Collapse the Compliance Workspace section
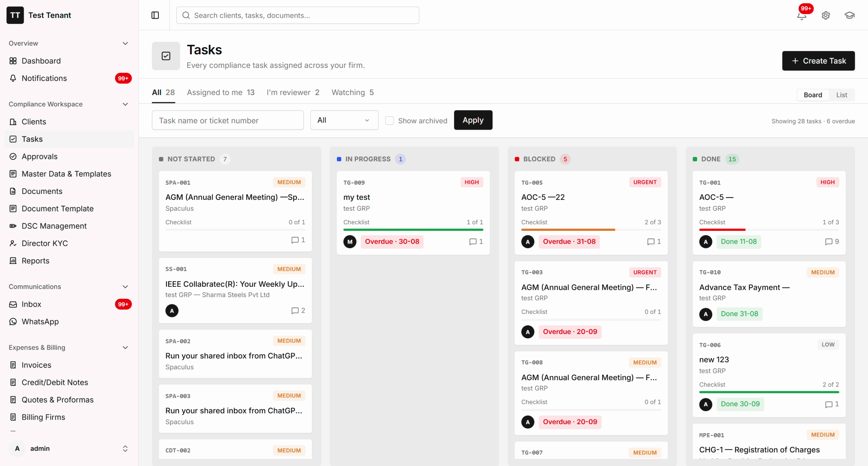The width and height of the screenshot is (868, 466). pyautogui.click(x=125, y=104)
